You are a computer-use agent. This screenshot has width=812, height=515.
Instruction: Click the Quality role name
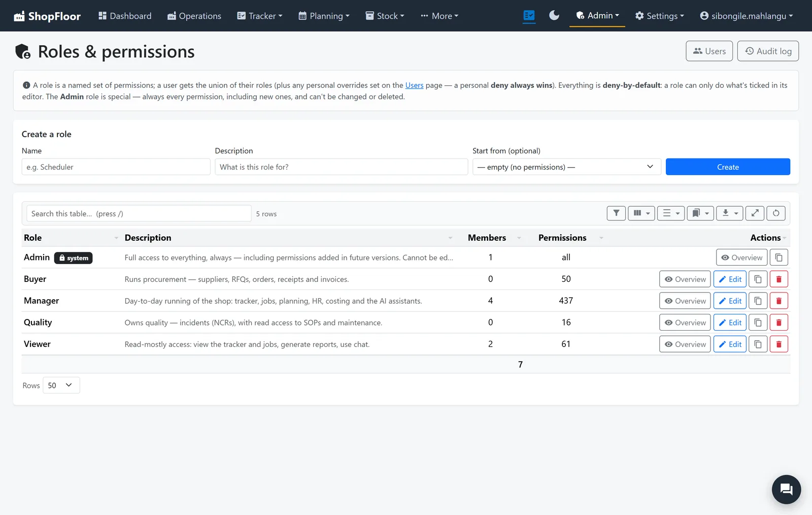click(38, 323)
